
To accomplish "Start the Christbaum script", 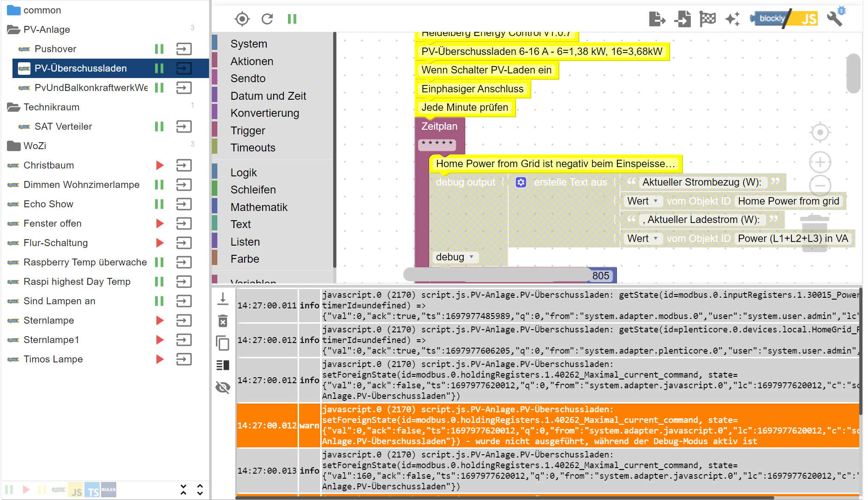I will 160,165.
